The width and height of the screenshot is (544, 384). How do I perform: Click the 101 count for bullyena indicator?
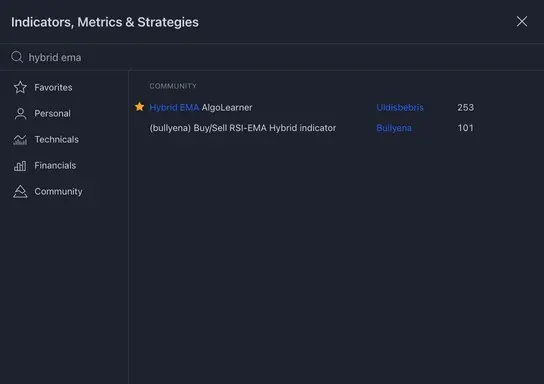pos(466,128)
